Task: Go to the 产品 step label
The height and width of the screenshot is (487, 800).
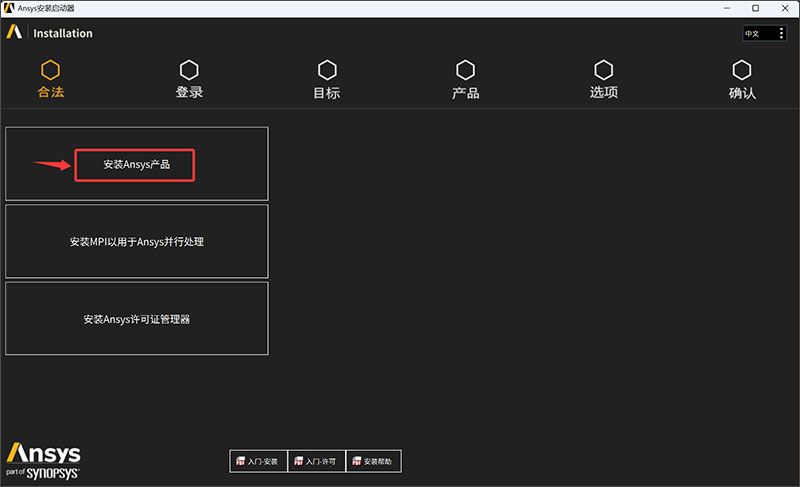Action: click(465, 93)
